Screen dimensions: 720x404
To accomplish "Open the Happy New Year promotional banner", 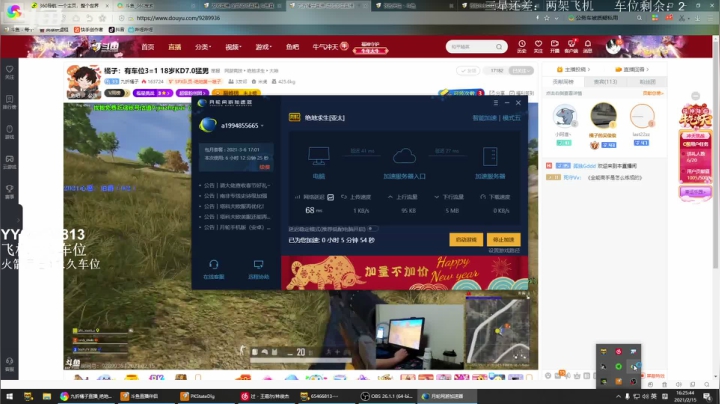I will (x=404, y=273).
